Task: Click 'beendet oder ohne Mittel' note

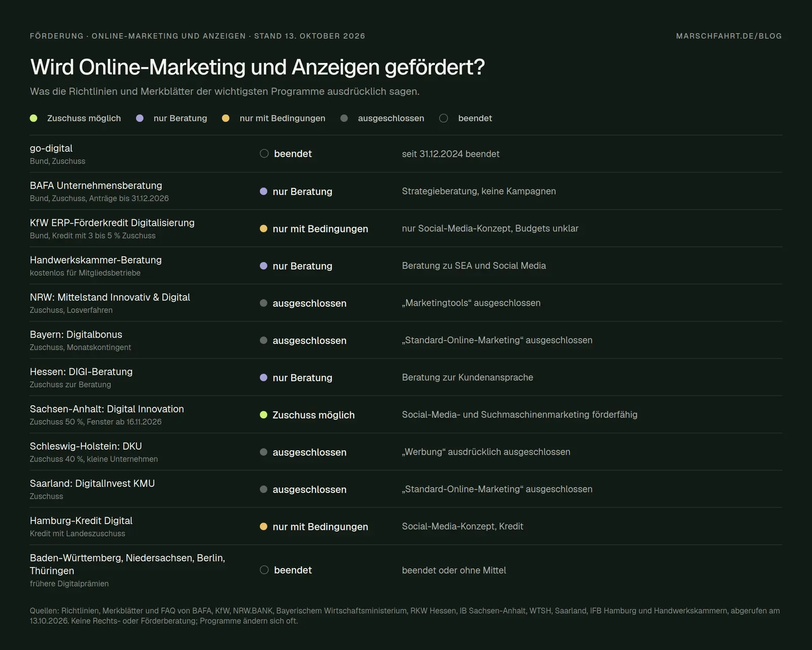Action: click(x=454, y=570)
